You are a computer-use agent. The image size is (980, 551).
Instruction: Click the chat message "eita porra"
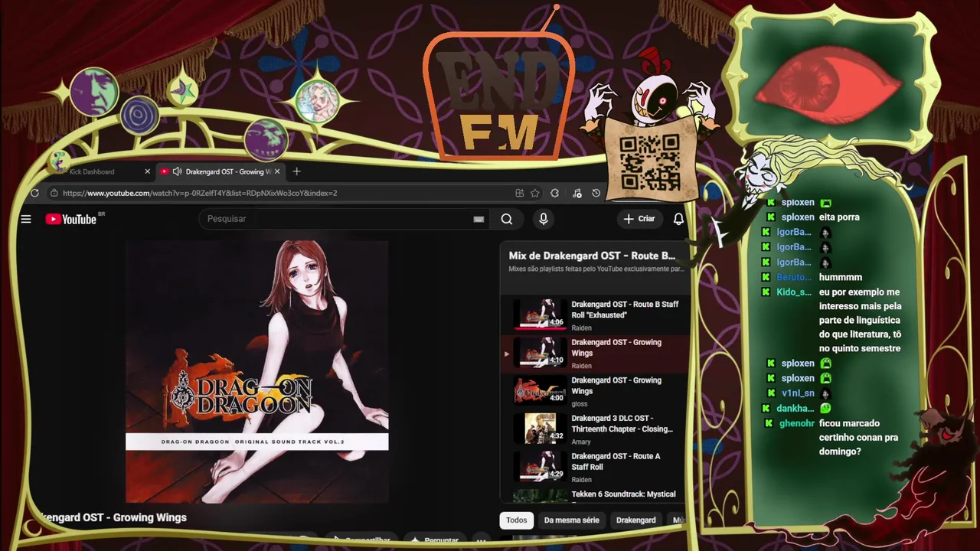[x=839, y=217]
